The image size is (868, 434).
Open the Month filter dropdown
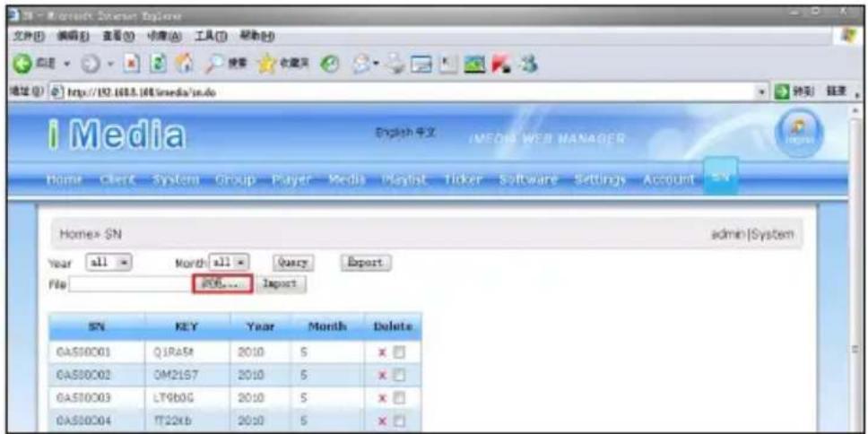230,262
